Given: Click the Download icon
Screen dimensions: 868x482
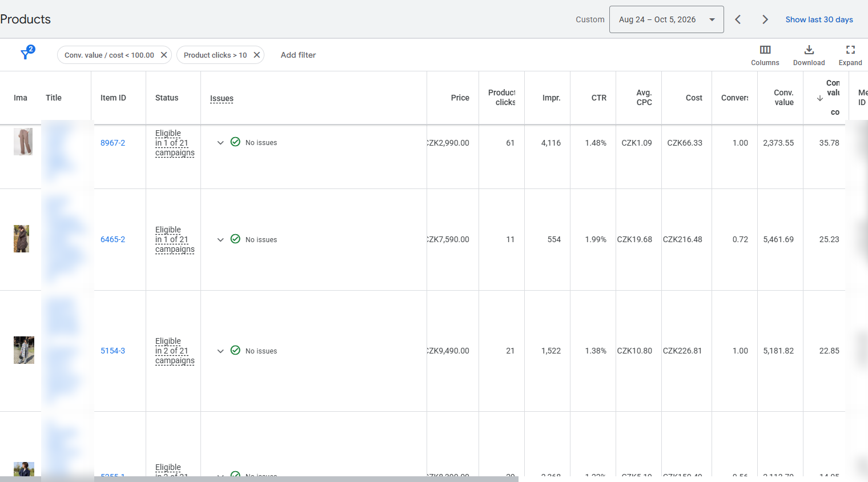Looking at the screenshot, I should (809, 50).
